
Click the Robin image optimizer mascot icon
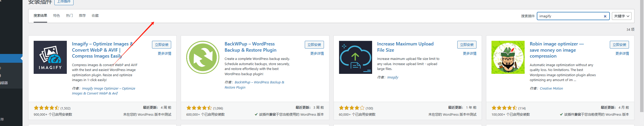click(x=508, y=57)
